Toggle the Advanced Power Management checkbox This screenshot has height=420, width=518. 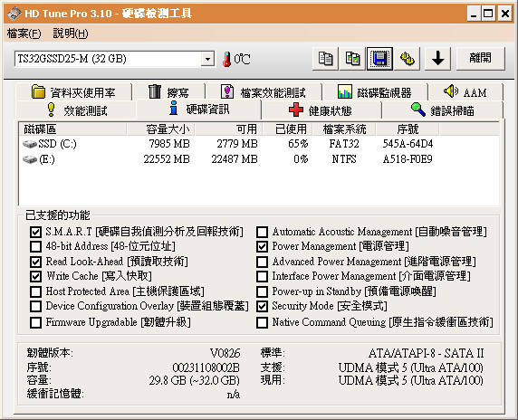tap(262, 262)
